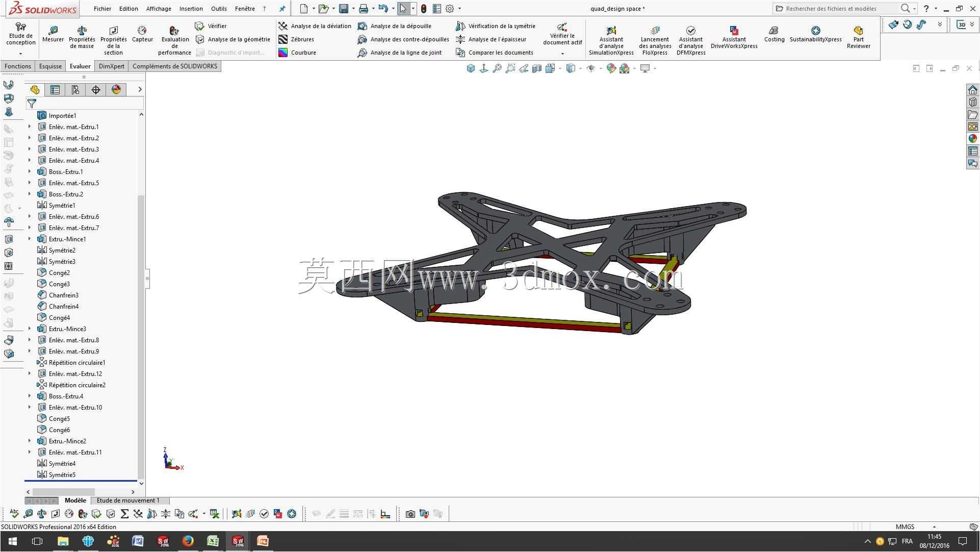Click the feature tree filter field
This screenshot has width=980, height=552.
click(x=85, y=104)
